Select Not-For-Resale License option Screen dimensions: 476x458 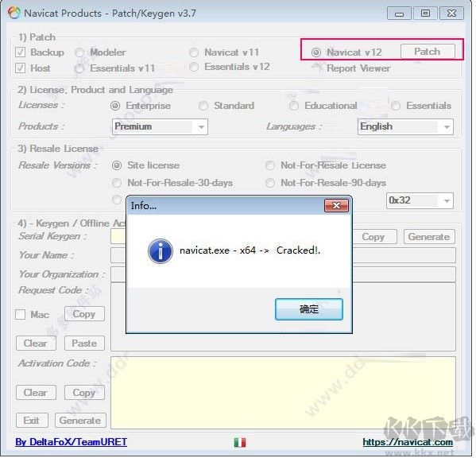point(270,165)
